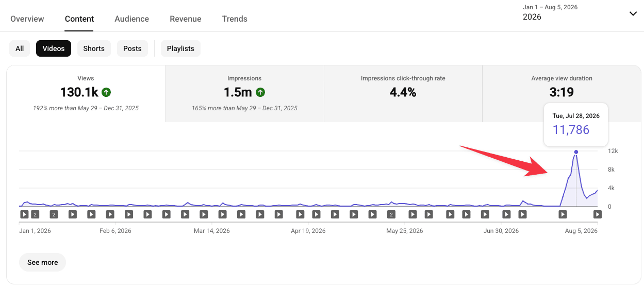Select the Impressions click-through rate metric card
The width and height of the screenshot is (644, 287).
tap(403, 94)
